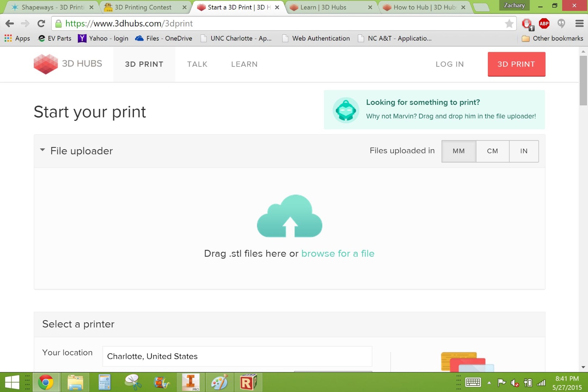This screenshot has width=588, height=392.
Task: Click the muted volume tray icon
Action: [515, 383]
